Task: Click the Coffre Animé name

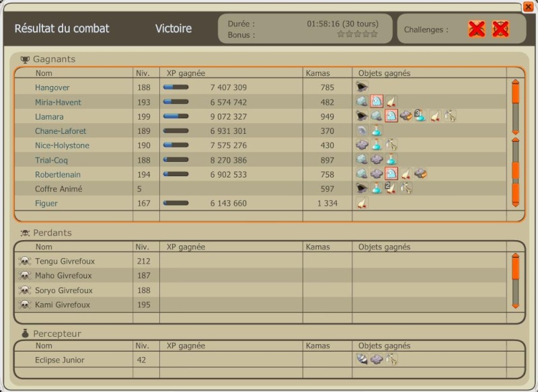Action: click(x=59, y=189)
